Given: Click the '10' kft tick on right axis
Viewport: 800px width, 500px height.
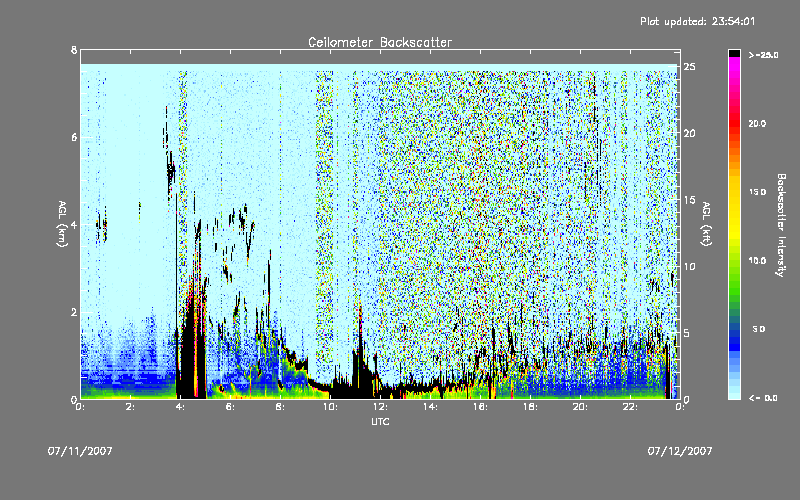Looking at the screenshot, I should tap(689, 266).
